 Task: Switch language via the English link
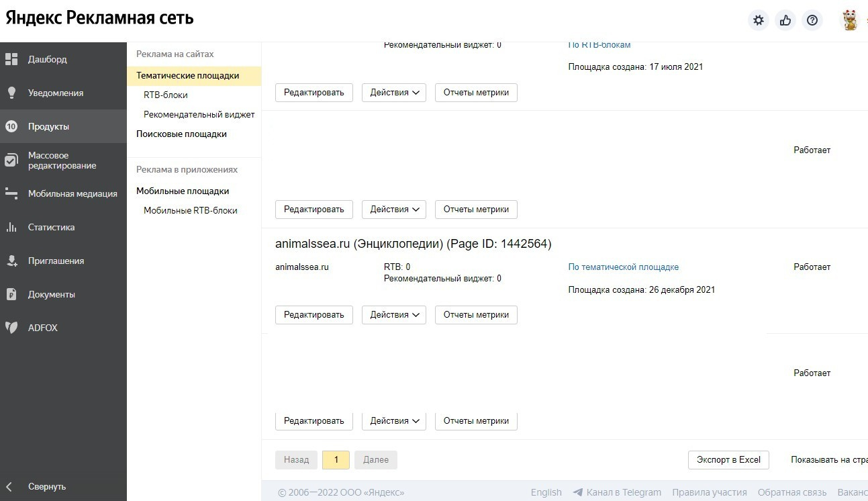[x=546, y=492]
